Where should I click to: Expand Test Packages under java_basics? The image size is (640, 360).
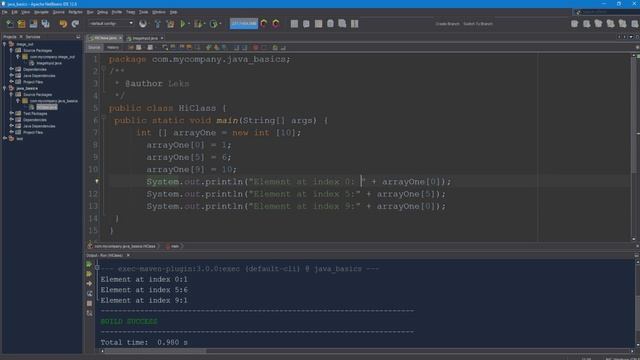(11, 113)
